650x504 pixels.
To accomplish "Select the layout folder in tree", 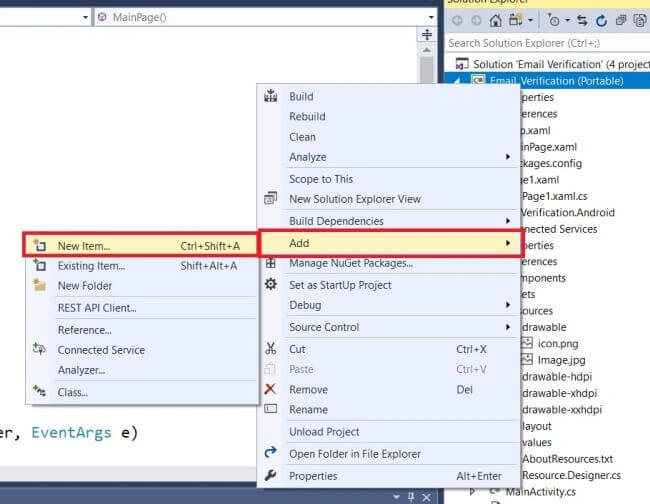I will tap(536, 426).
